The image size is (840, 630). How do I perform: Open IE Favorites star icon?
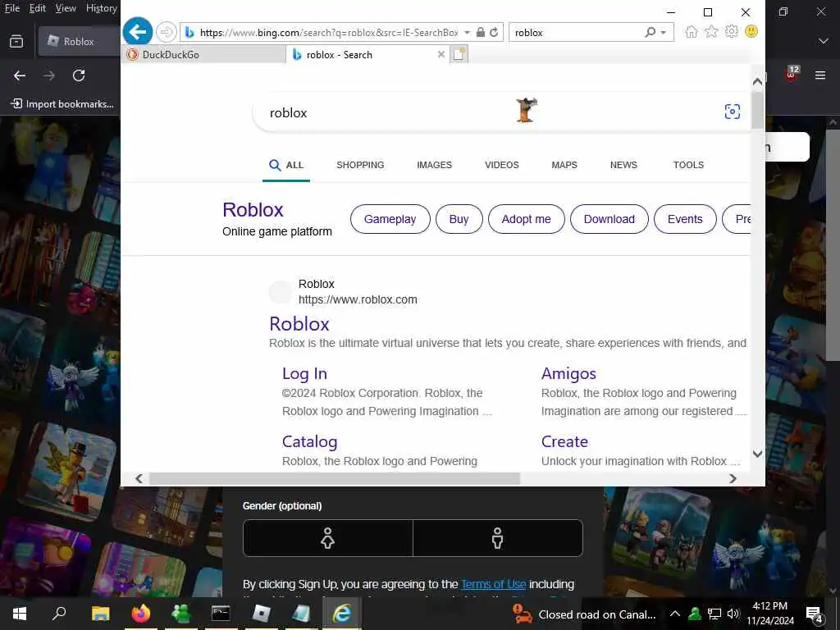click(x=711, y=32)
